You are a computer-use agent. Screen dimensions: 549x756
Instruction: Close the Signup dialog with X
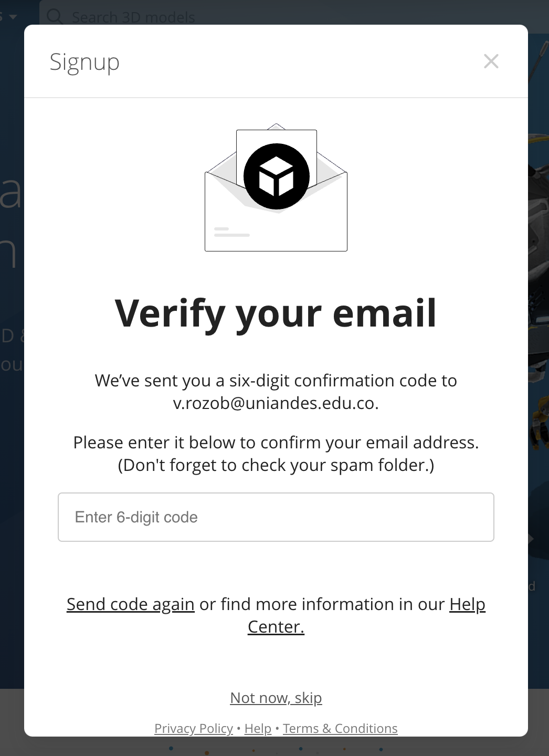click(491, 61)
